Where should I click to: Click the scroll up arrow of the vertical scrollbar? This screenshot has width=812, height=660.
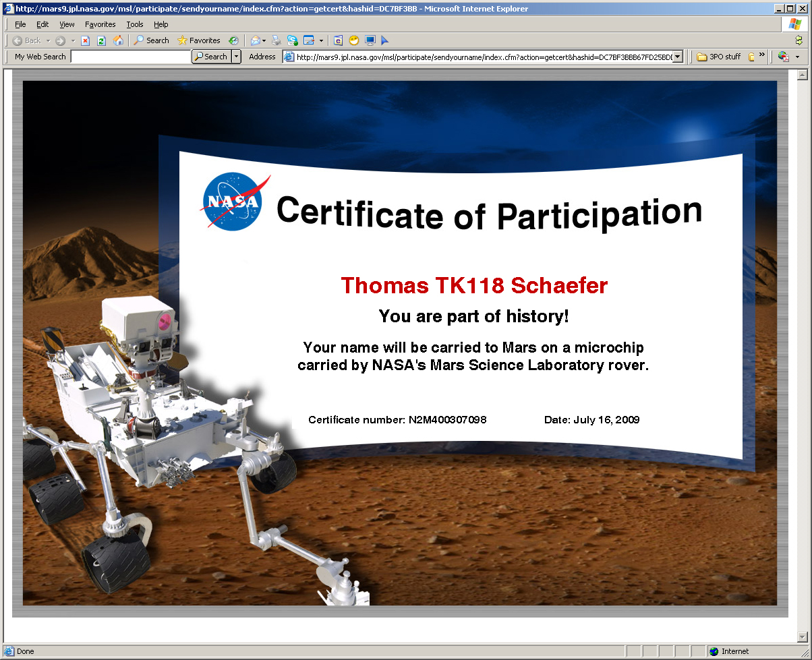pos(802,74)
